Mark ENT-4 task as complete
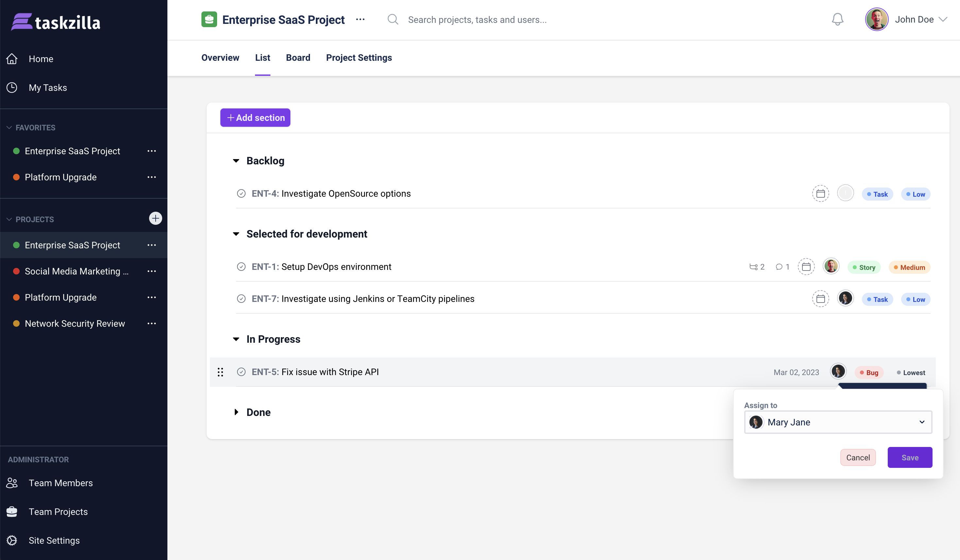Viewport: 960px width, 560px height. coord(241,194)
